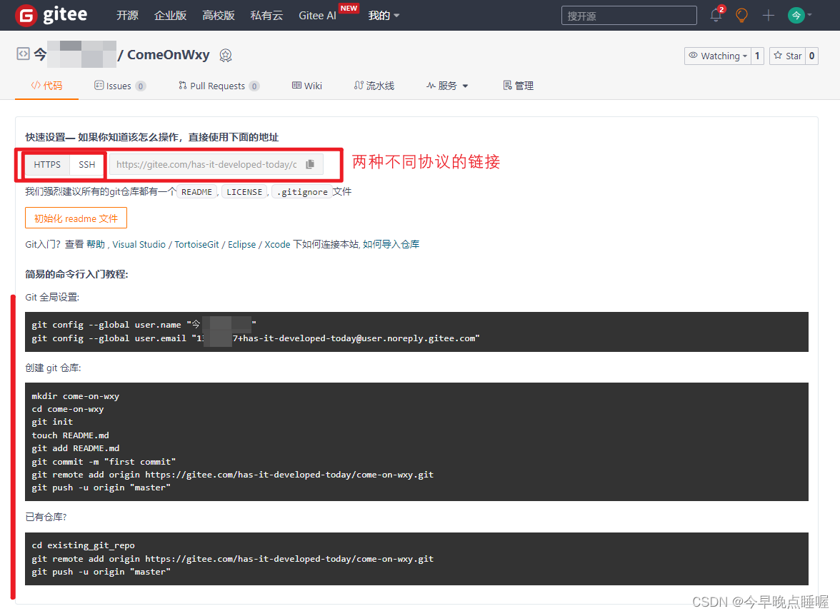Select the SSH protocol button
Image resolution: width=840 pixels, height=616 pixels.
[87, 164]
